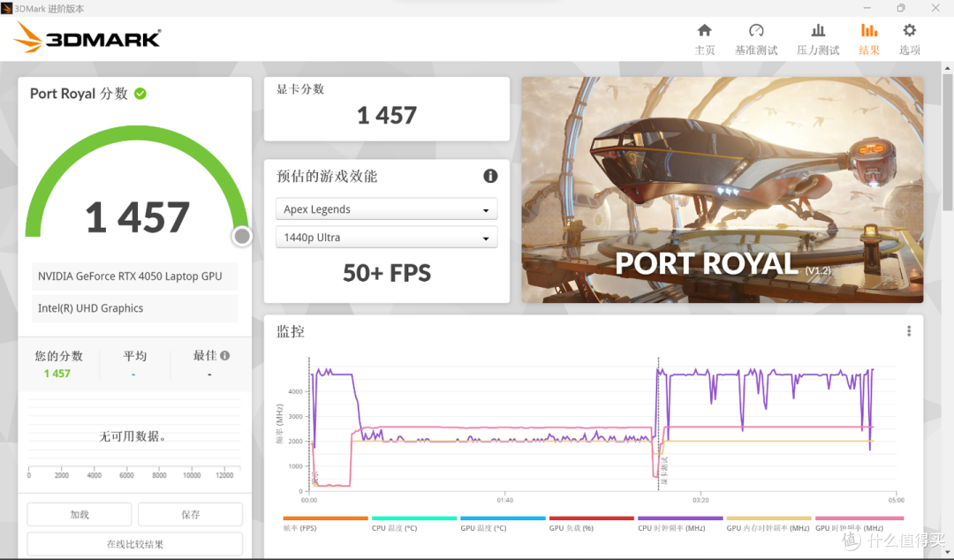Screen dimensions: 954x560
Task: Click the 监控 monitoring heading
Action: pos(291,332)
